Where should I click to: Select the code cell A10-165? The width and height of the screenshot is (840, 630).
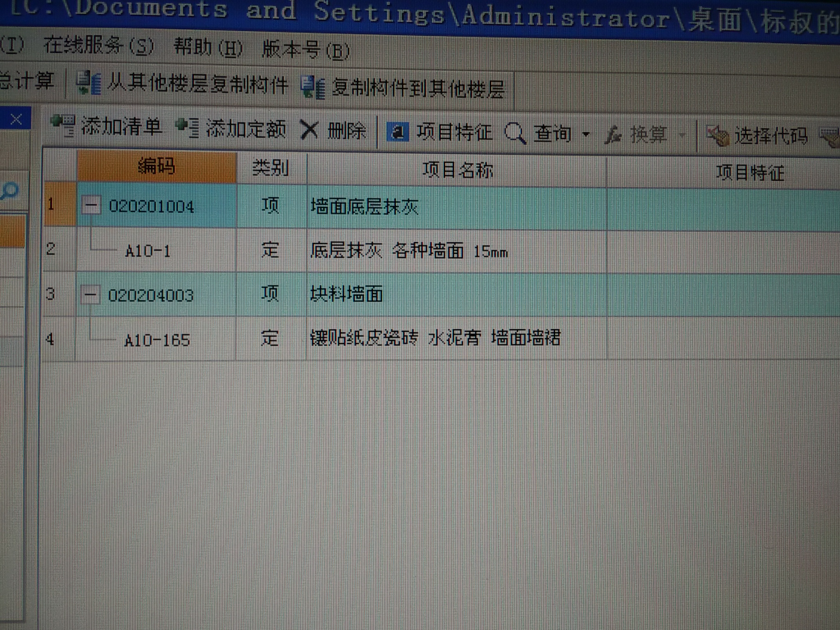click(156, 339)
